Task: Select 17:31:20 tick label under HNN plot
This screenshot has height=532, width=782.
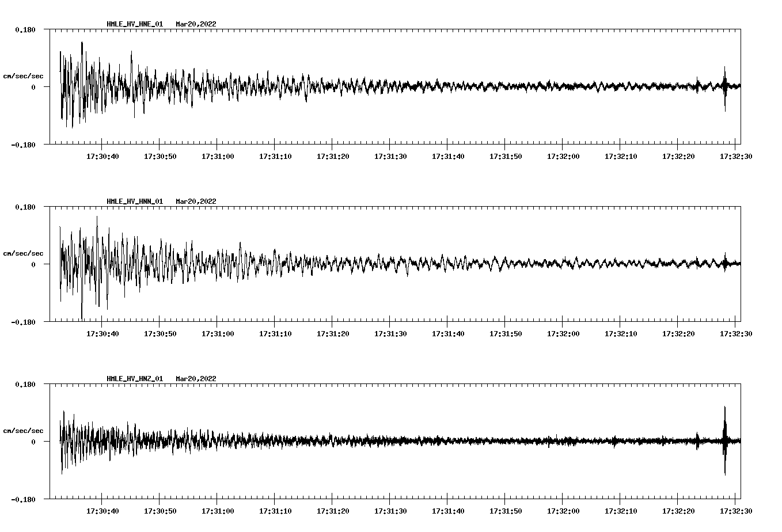Action: pos(333,333)
